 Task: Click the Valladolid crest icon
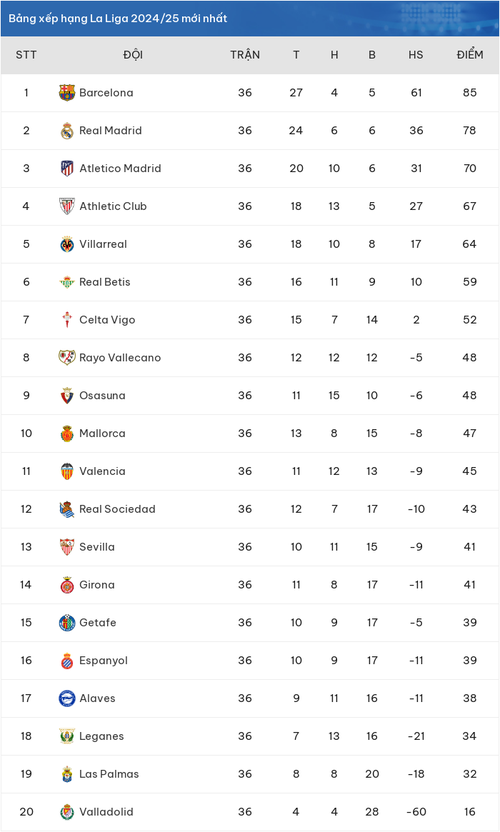[x=67, y=812]
